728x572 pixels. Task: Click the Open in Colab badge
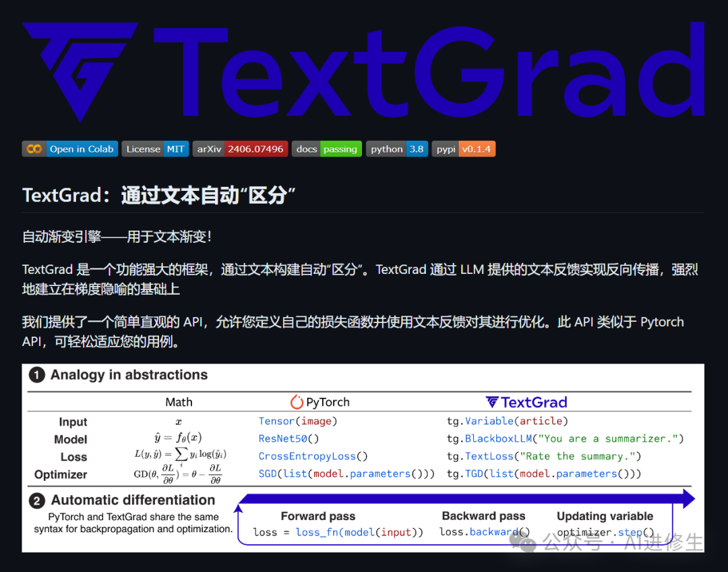[x=70, y=148]
